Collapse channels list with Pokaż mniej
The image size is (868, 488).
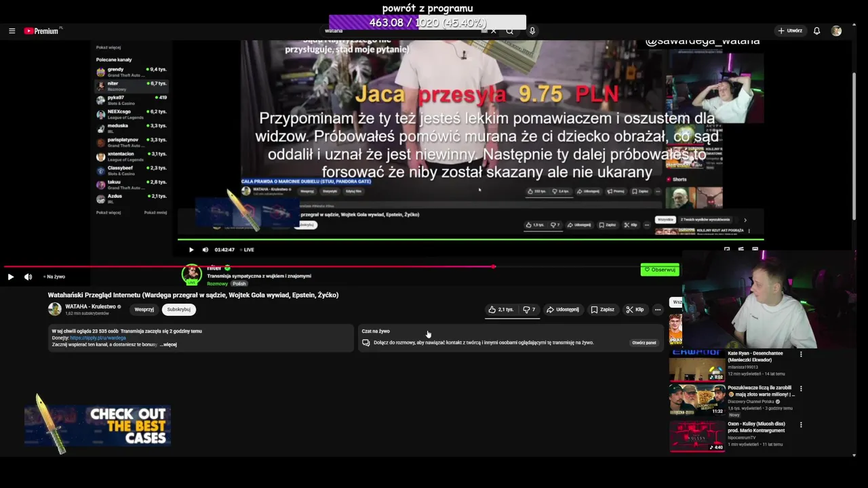click(155, 212)
